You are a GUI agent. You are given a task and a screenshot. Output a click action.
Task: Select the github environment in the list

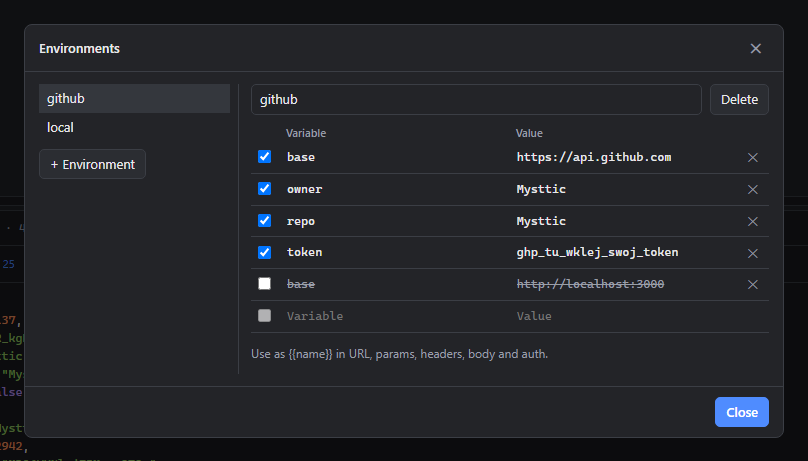coord(134,98)
